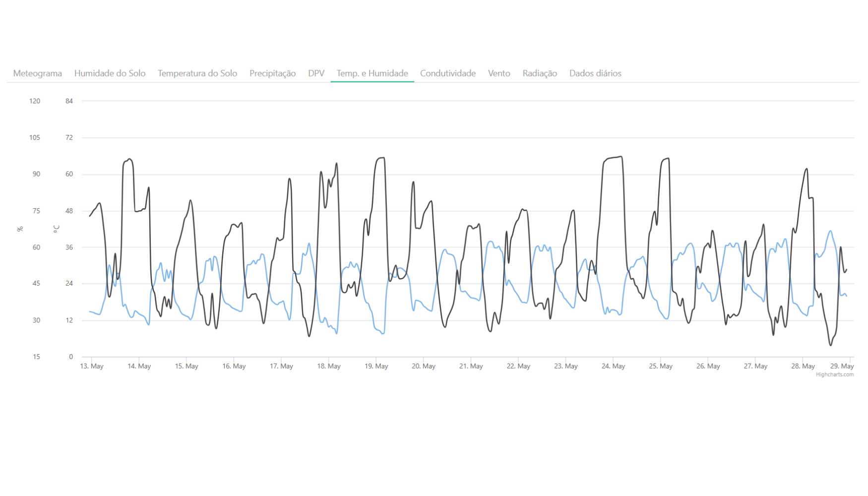Switch to the Humidade do Solo tab
The height and width of the screenshot is (496, 868).
[110, 73]
